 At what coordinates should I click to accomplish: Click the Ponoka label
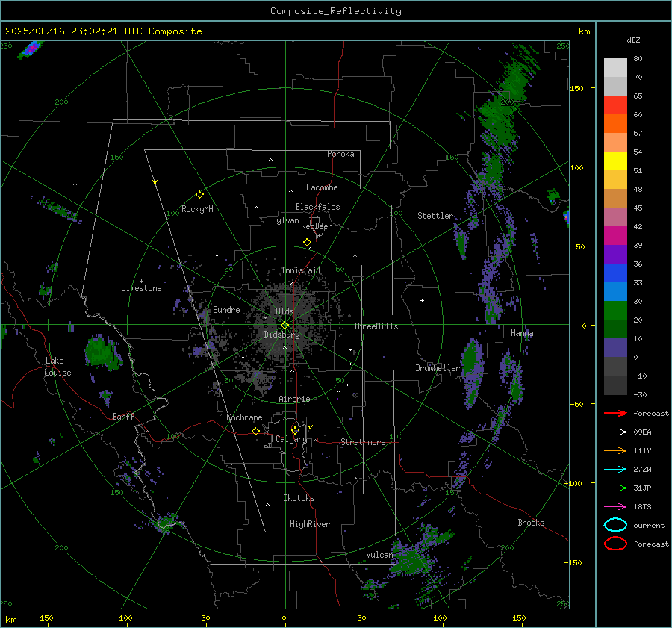pos(340,154)
